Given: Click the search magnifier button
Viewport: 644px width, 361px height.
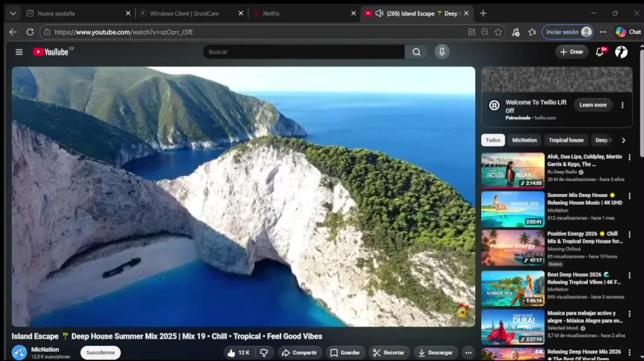Looking at the screenshot, I should pyautogui.click(x=416, y=52).
